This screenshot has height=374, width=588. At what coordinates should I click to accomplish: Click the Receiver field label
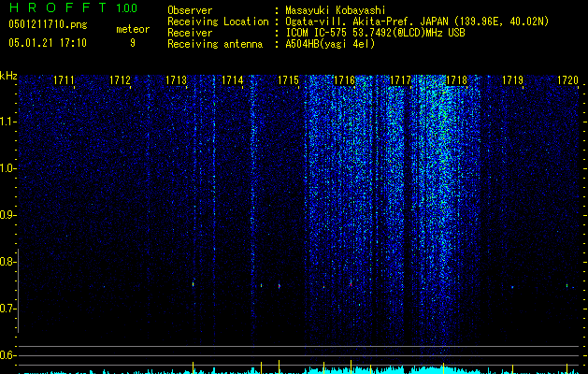[x=190, y=33]
